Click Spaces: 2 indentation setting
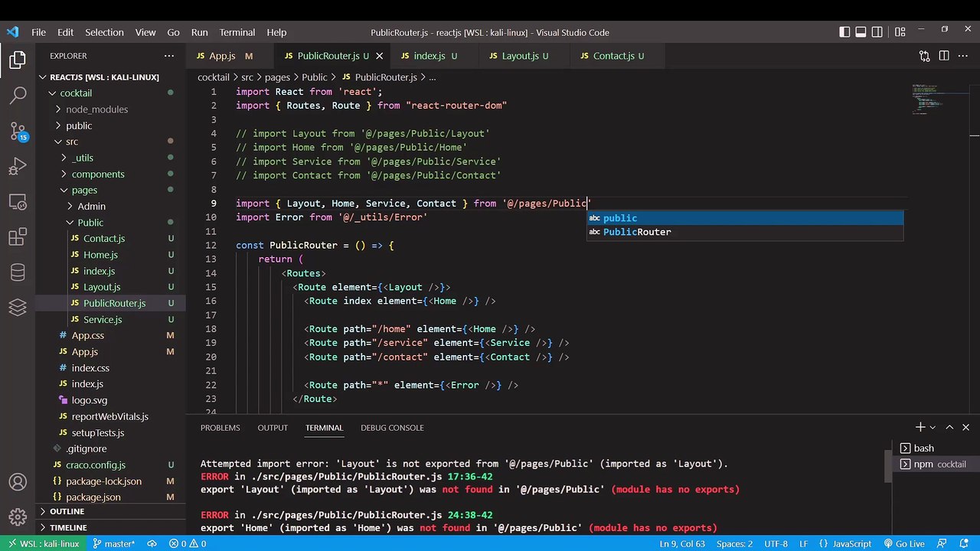The image size is (980, 551). click(734, 543)
